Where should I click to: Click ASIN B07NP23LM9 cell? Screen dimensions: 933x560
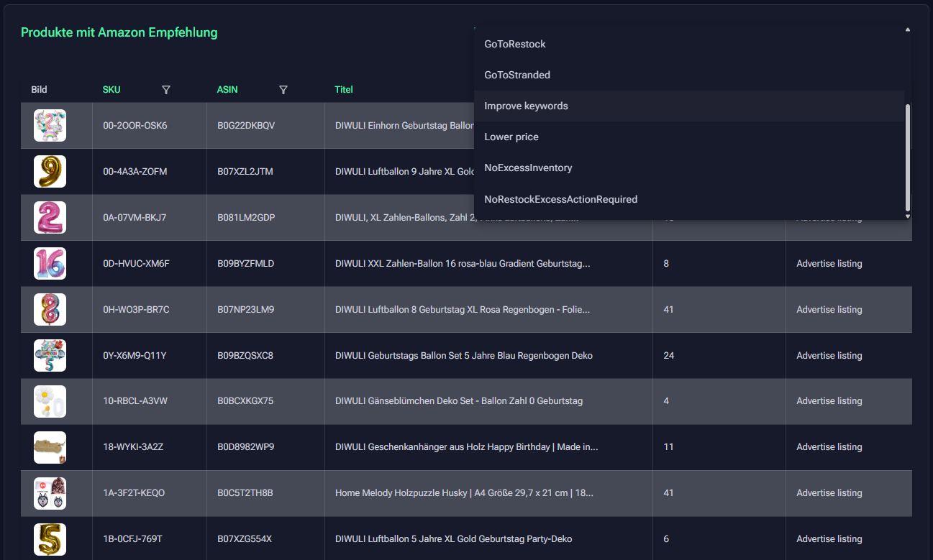[245, 310]
